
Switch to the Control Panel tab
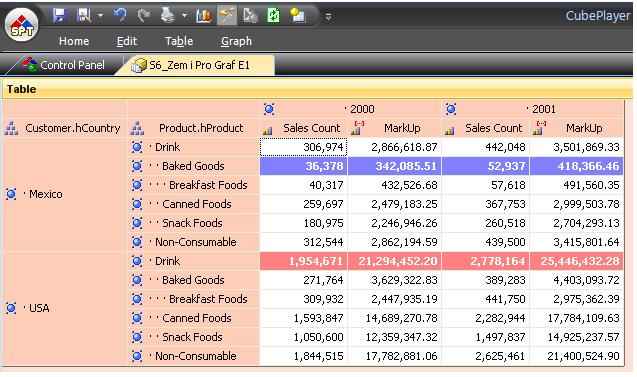pyautogui.click(x=64, y=65)
